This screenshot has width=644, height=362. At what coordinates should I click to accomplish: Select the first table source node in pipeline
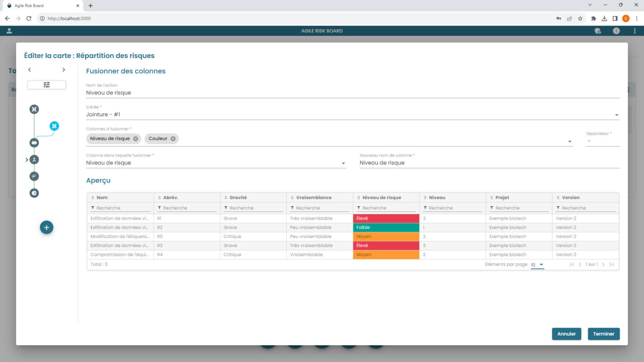(34, 109)
